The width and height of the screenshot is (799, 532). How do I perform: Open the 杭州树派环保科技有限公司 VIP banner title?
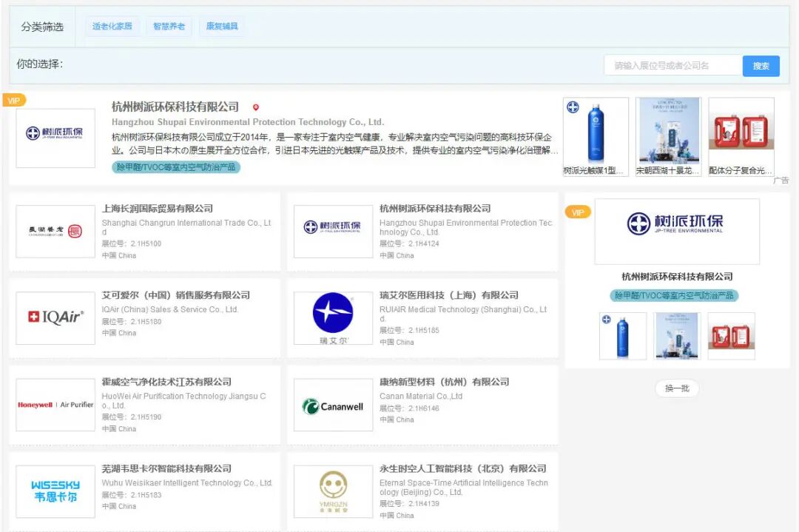click(x=175, y=107)
